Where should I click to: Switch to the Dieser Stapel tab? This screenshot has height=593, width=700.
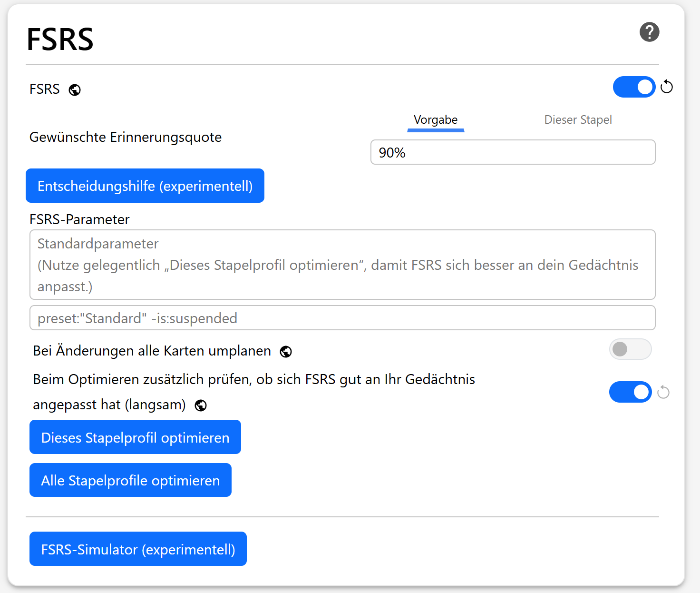(x=578, y=120)
